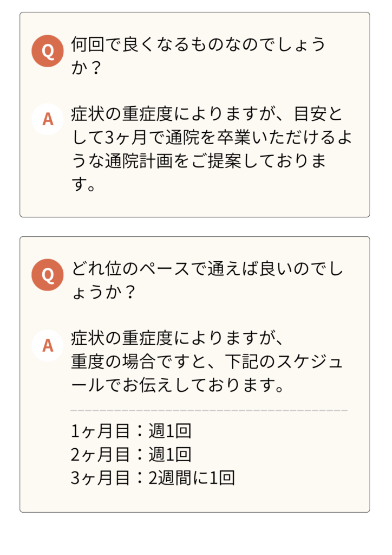The image size is (392, 555).
Task: Click the A icon beside the 重度の場合 answer
Action: tap(48, 345)
